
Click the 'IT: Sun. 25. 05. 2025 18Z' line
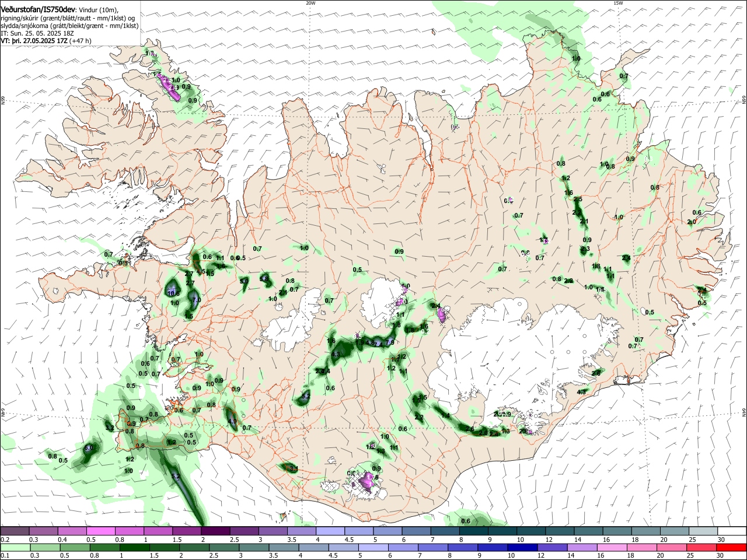[38, 34]
